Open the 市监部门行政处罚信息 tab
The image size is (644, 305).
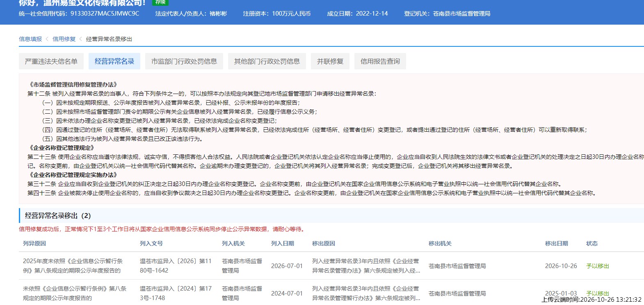coord(184,61)
